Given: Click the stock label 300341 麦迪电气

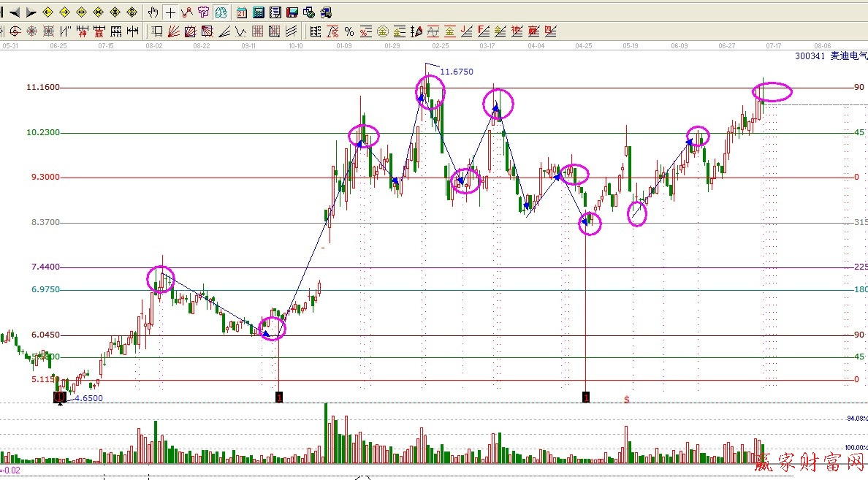Looking at the screenshot, I should (830, 56).
